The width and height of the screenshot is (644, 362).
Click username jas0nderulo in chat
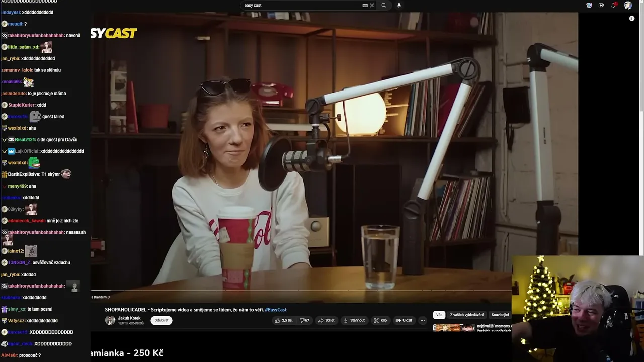tap(14, 94)
